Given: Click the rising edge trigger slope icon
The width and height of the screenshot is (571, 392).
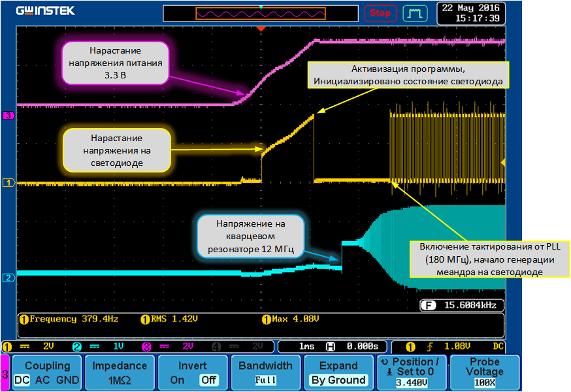Looking at the screenshot, I should [x=430, y=347].
